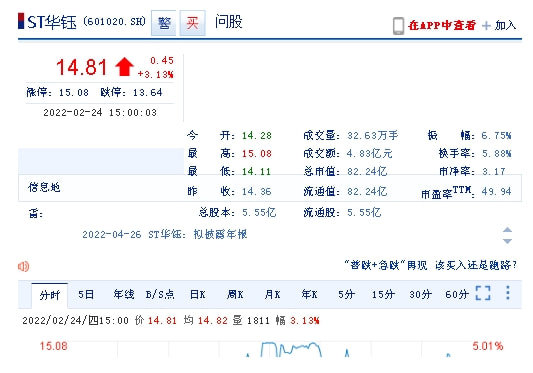533x373 pixels.
Task: Switch to the B/S点 tab
Action: pyautogui.click(x=160, y=294)
